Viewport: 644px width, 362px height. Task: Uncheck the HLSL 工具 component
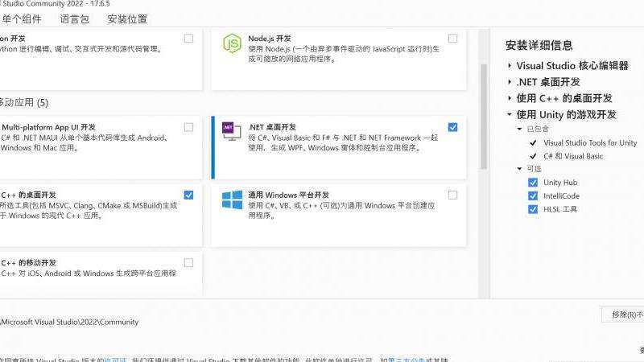point(533,209)
